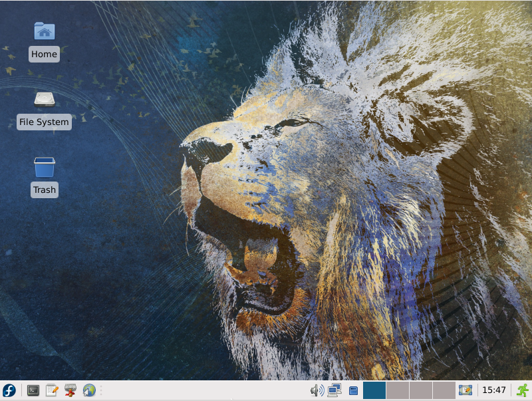
Task: Click the green running man logout icon
Action: tap(523, 390)
